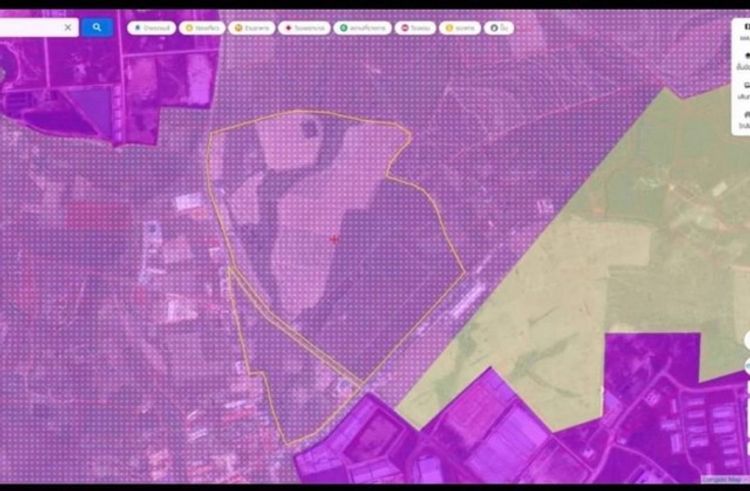750x491 pixels.
Task: Click the bottom icon in the right side panel
Action: 746,118
